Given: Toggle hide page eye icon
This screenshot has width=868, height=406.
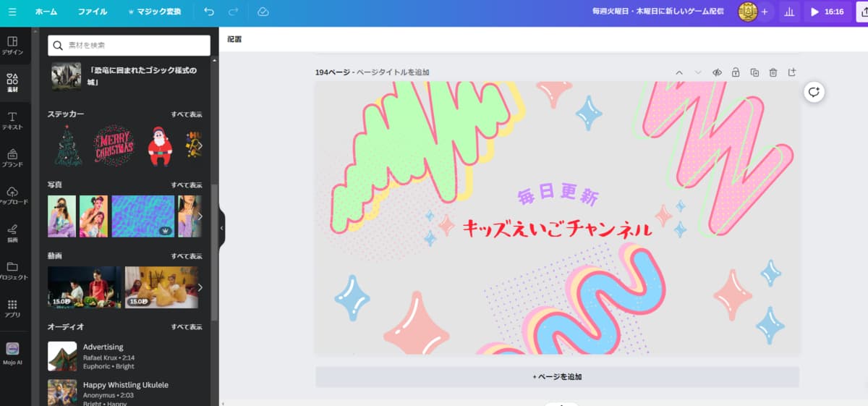Looking at the screenshot, I should pyautogui.click(x=717, y=72).
